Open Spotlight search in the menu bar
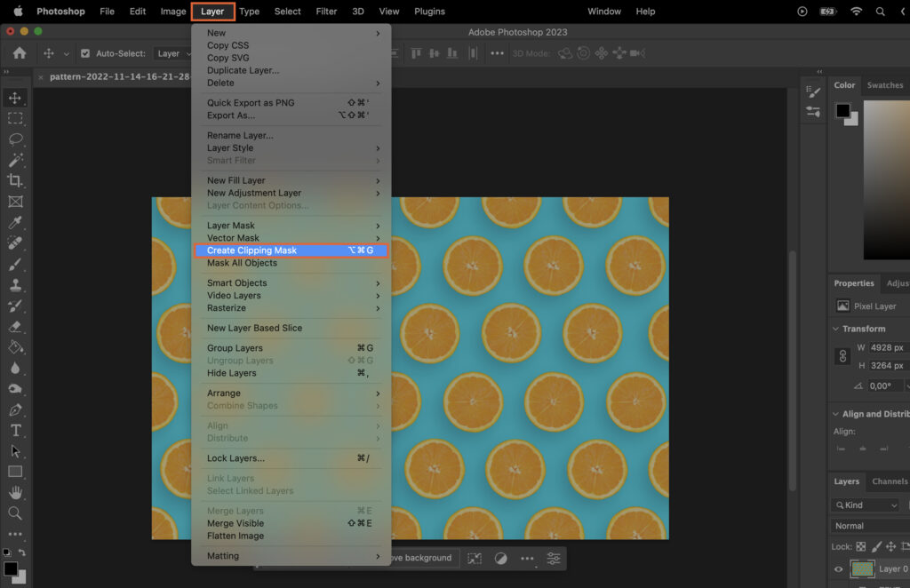The image size is (910, 588). 880,12
